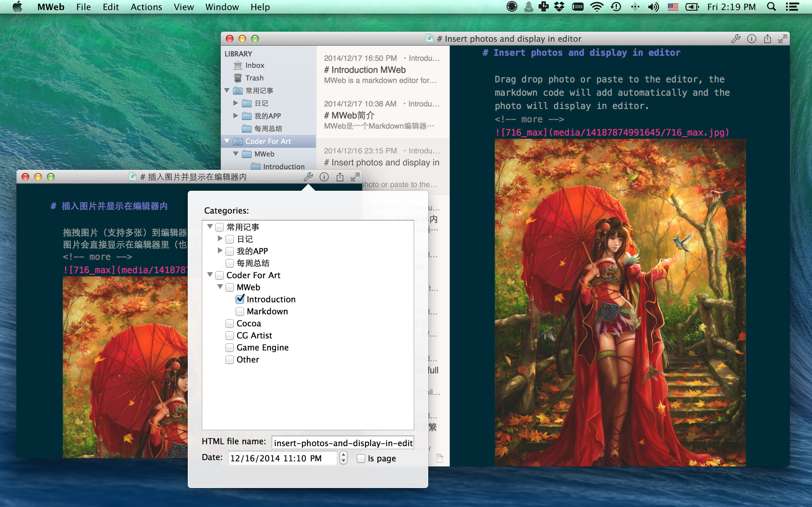Collapse the MWeb category in Categories list
Screen dimensions: 812x507
[220, 287]
